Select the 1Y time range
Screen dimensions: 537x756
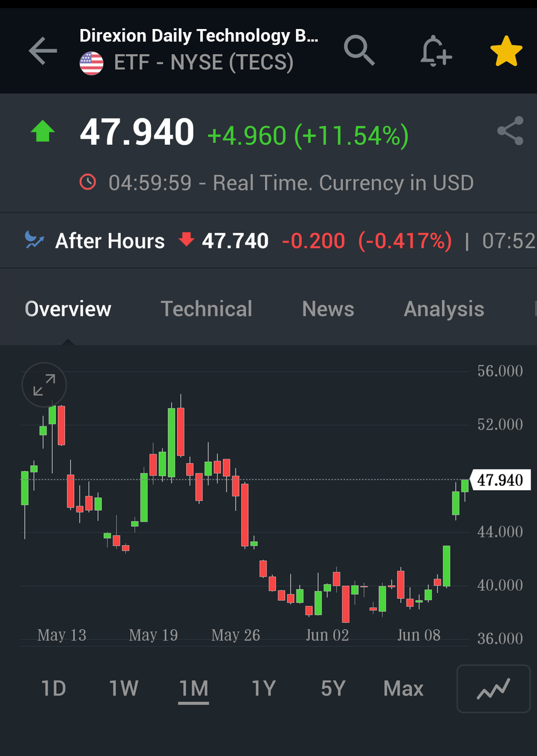coord(264,689)
